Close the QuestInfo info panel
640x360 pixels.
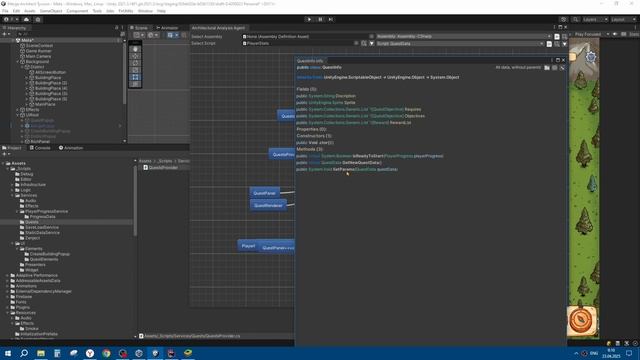pyautogui.click(x=563, y=60)
